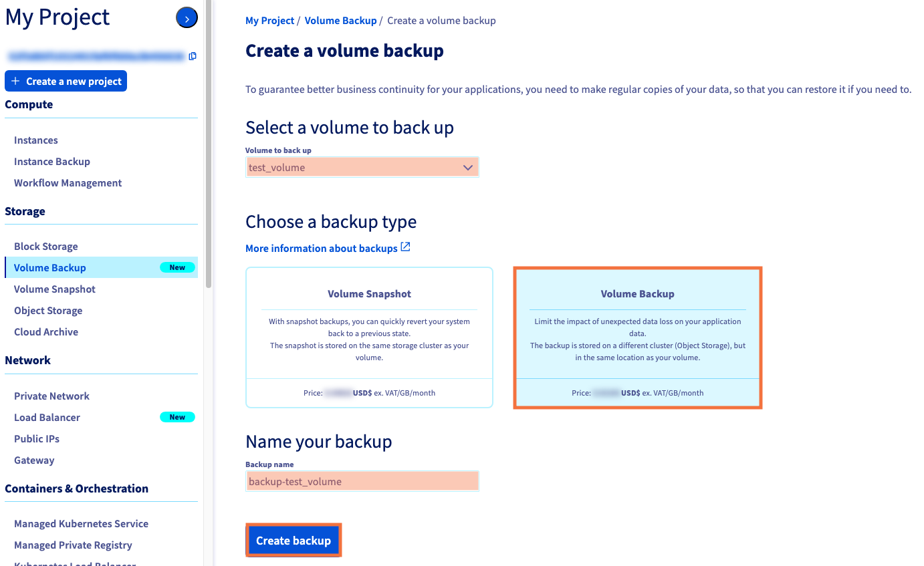The width and height of the screenshot is (924, 566).
Task: Click the Network section heading
Action: [27, 360]
